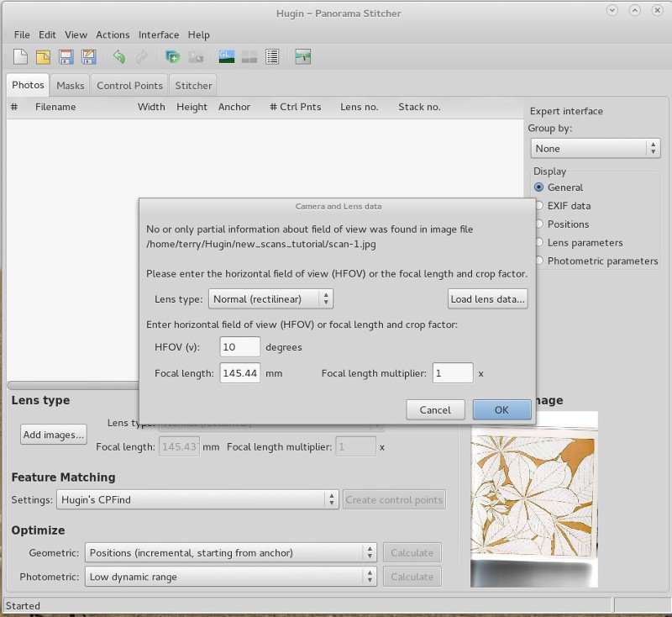Switch to the Stitcher tab
Screen dimensions: 672x617
pyautogui.click(x=193, y=86)
